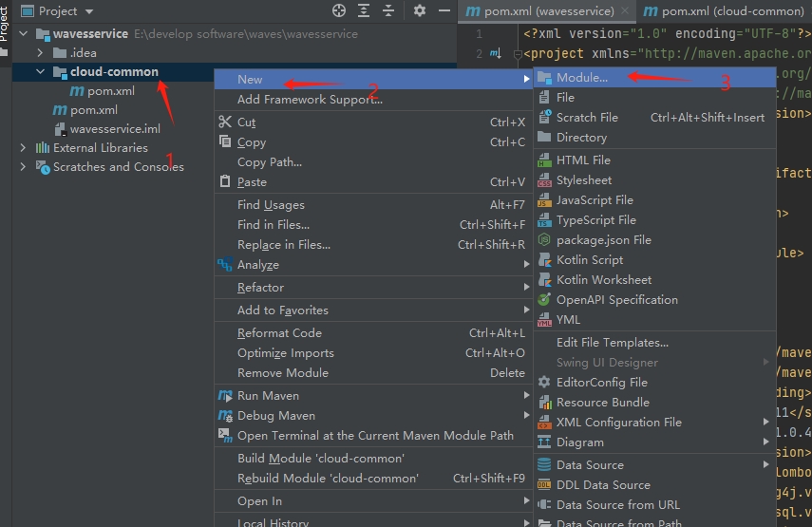This screenshot has width=812, height=527.
Task: Click the Stylesheet CSS icon
Action: [544, 179]
